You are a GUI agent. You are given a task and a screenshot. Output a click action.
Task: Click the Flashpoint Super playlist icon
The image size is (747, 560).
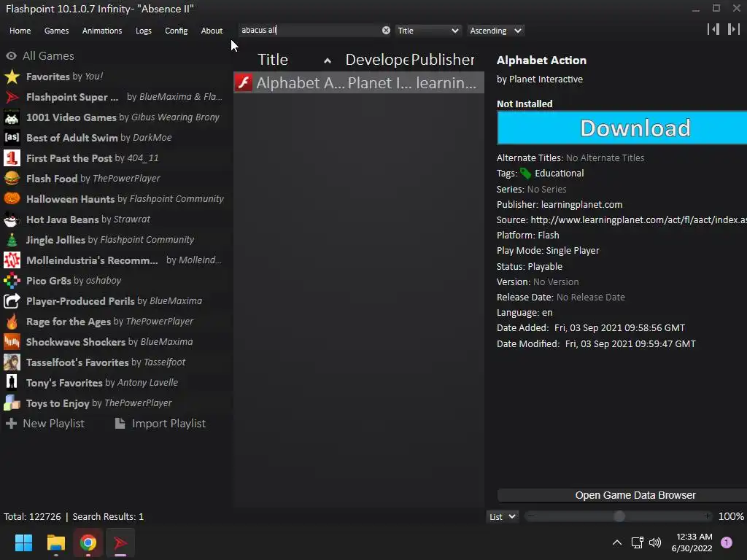tap(12, 97)
